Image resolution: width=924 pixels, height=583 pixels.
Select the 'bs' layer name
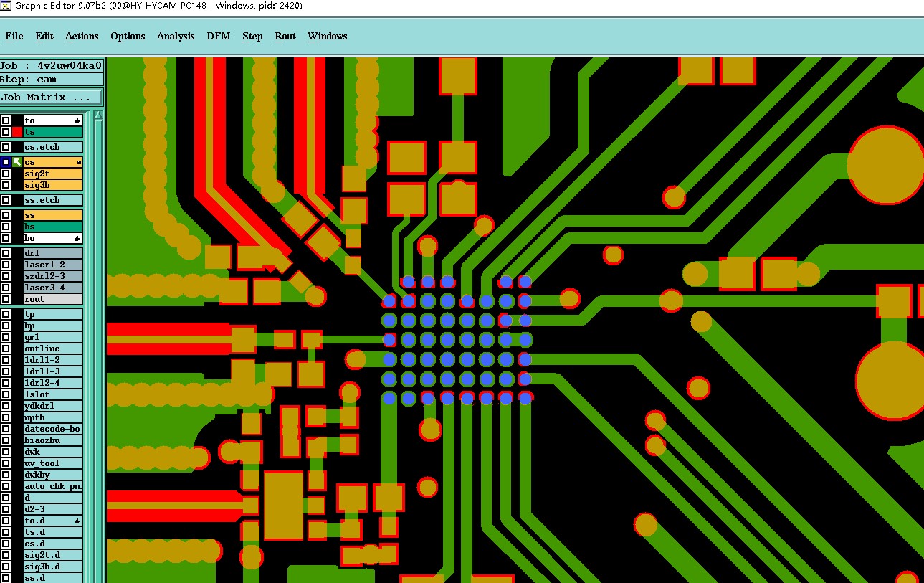pyautogui.click(x=53, y=227)
